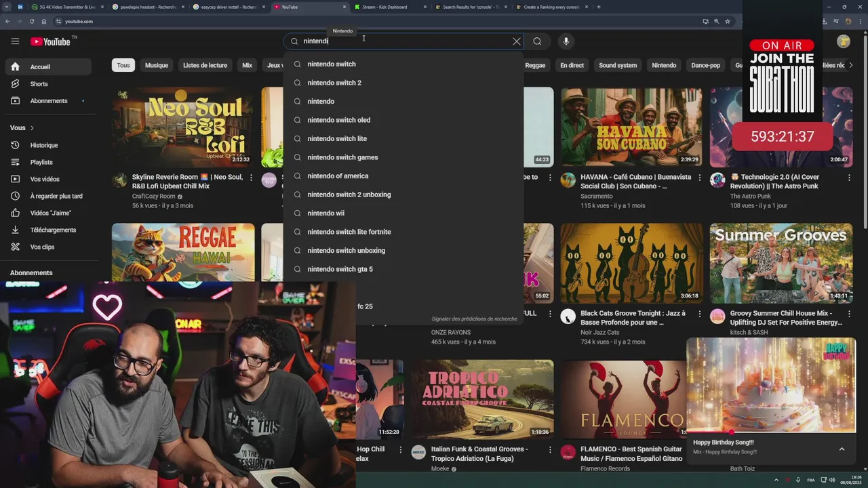Start voice search with the microphone
Viewport: 868px width, 488px height.
click(x=566, y=41)
